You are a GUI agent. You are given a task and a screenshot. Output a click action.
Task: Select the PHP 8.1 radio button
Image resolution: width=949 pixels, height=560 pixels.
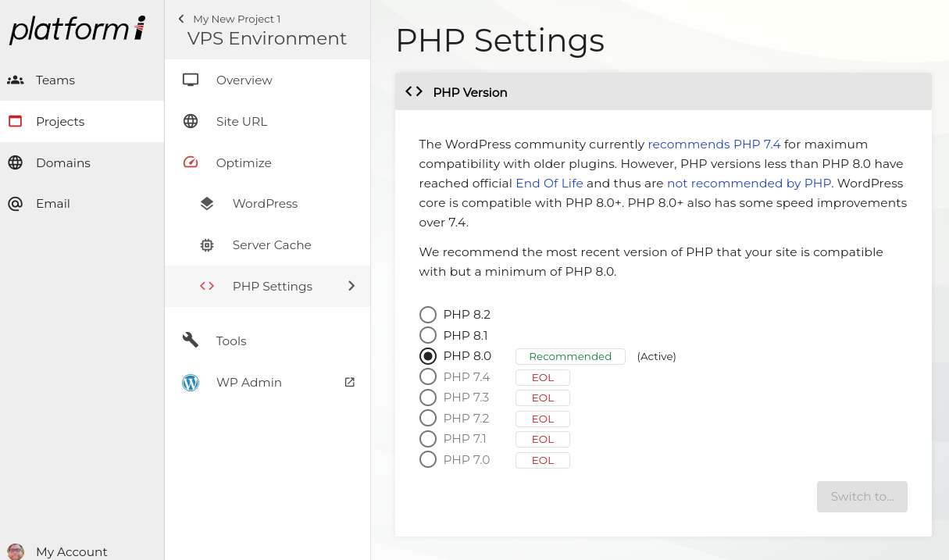[428, 335]
